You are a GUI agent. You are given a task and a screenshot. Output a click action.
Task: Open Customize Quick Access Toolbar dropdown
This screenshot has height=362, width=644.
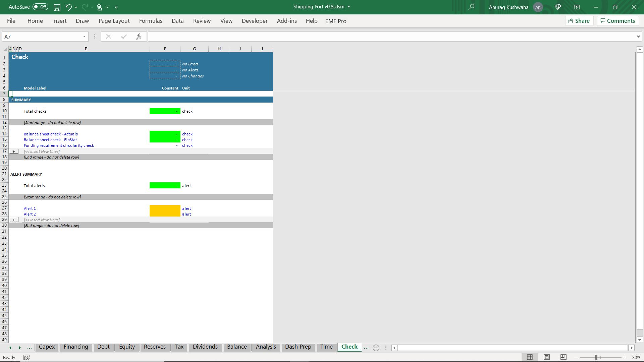tap(116, 7)
